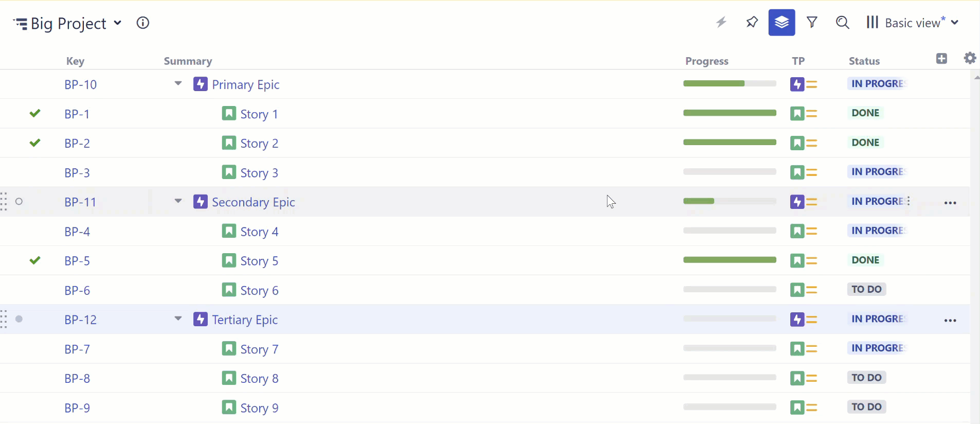980x424 pixels.
Task: Open the transformations layers icon
Action: coord(782,23)
